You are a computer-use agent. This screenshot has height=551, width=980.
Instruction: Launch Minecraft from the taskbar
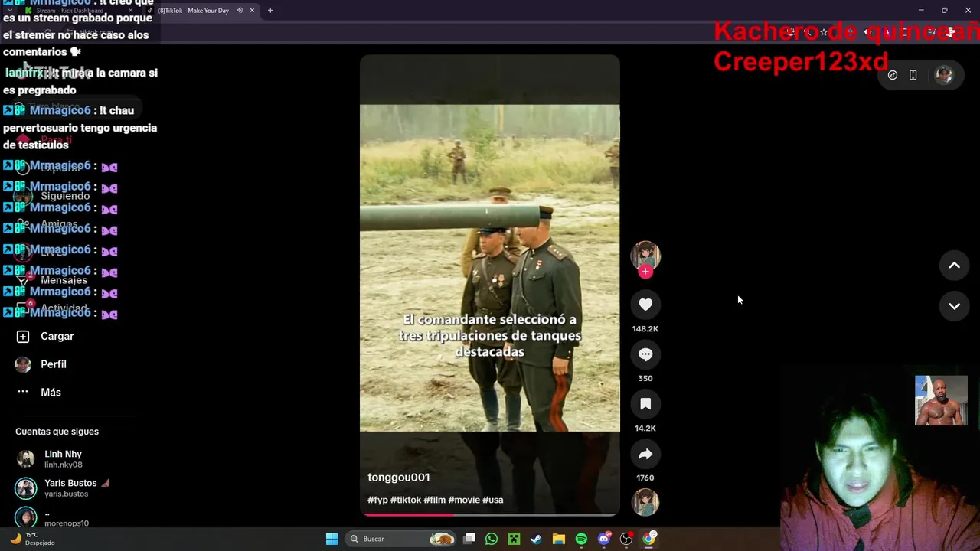point(514,539)
